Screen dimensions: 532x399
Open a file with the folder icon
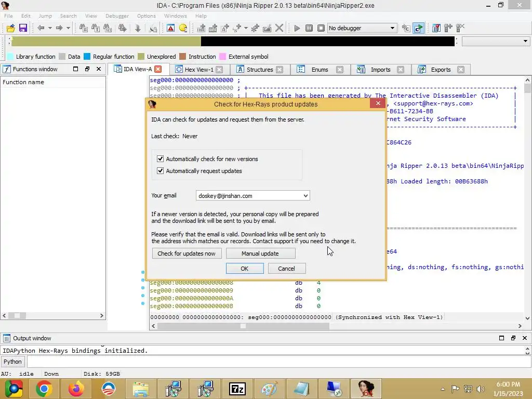pos(10,28)
